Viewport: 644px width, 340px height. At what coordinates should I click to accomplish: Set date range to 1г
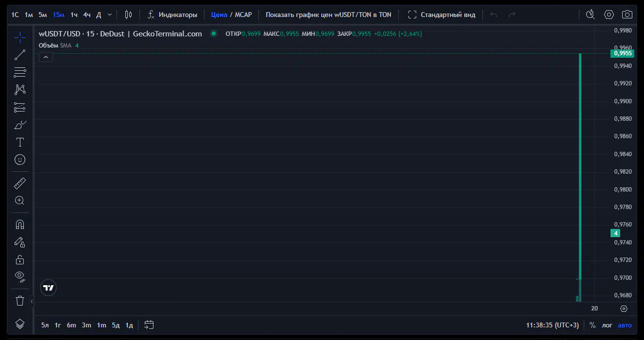pos(58,325)
